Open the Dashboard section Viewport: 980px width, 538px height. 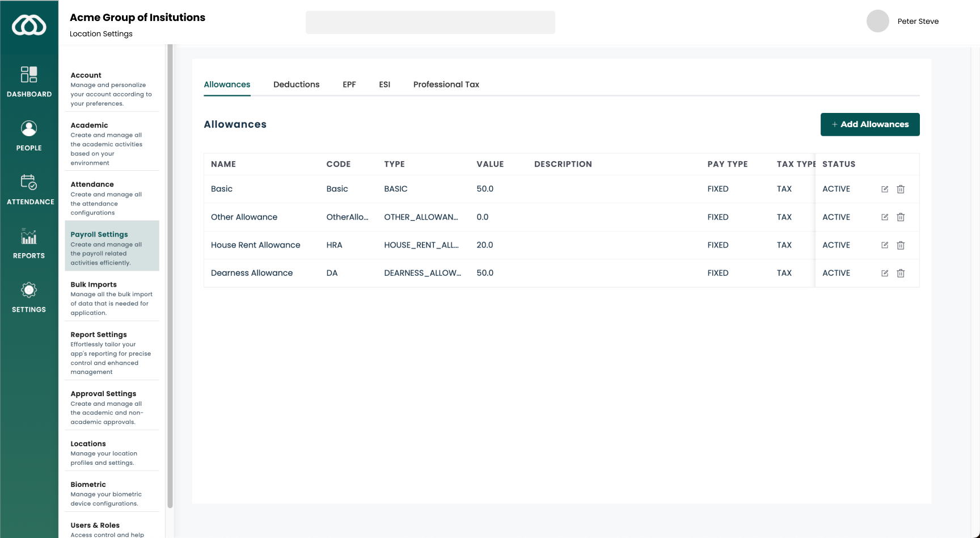click(29, 82)
